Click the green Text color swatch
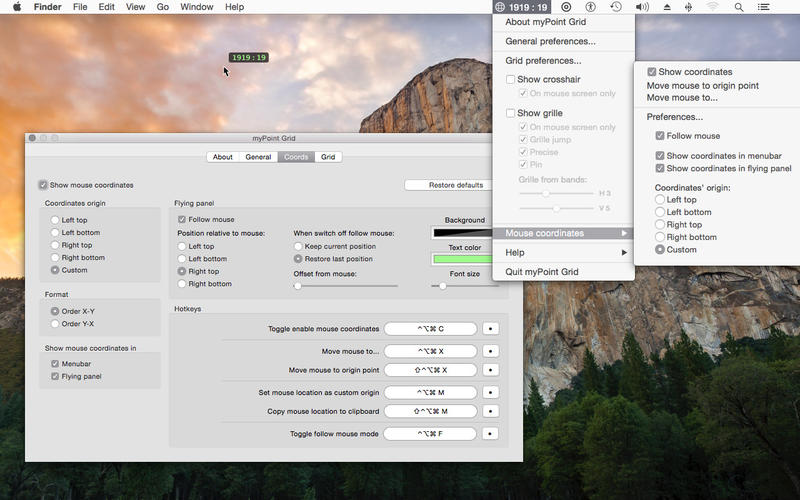This screenshot has width=800, height=500. pyautogui.click(x=464, y=260)
